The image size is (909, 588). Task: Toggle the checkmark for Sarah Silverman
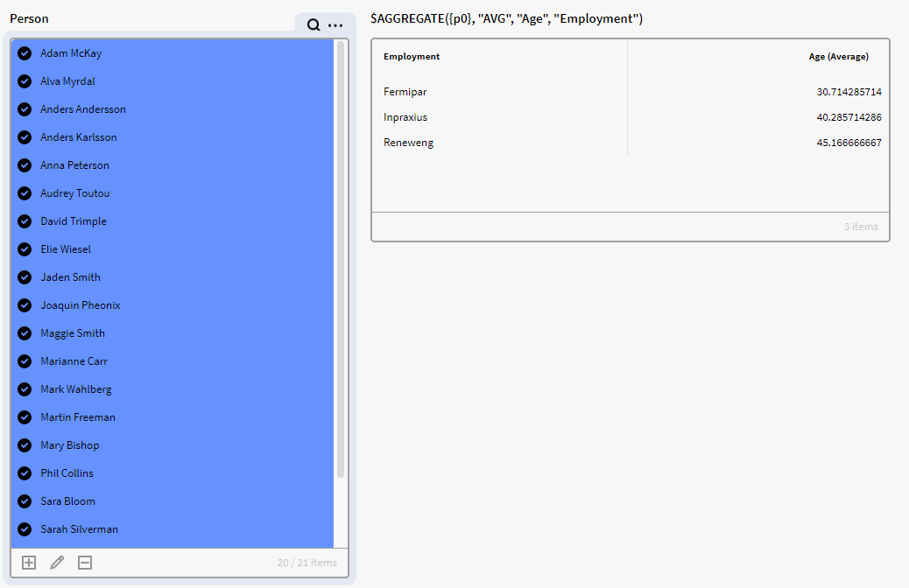coord(25,529)
